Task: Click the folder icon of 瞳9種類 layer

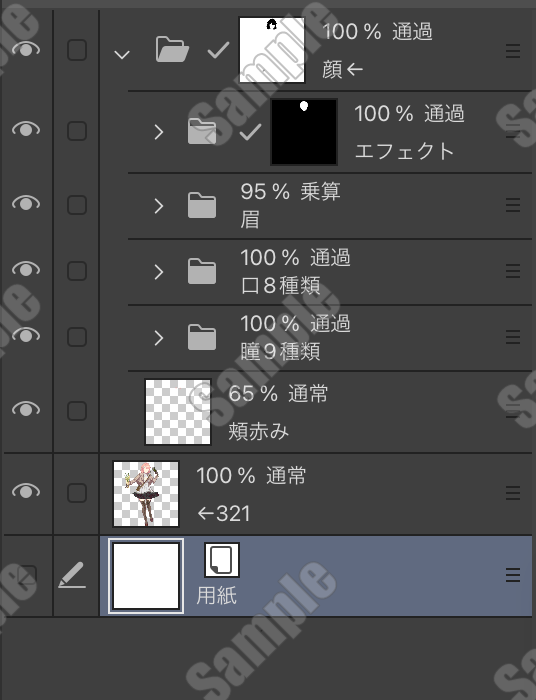Action: coord(202,337)
